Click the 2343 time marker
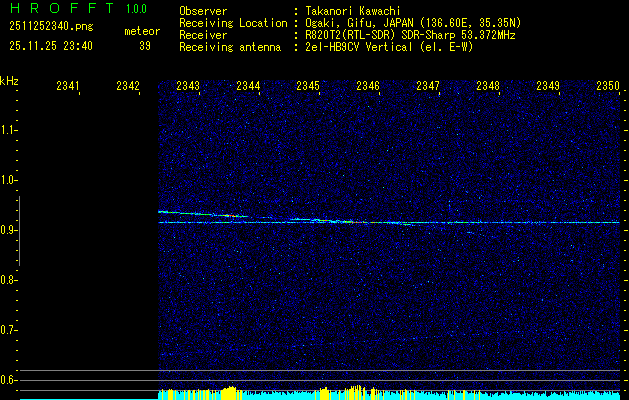The height and width of the screenshot is (400, 629). tap(187, 87)
